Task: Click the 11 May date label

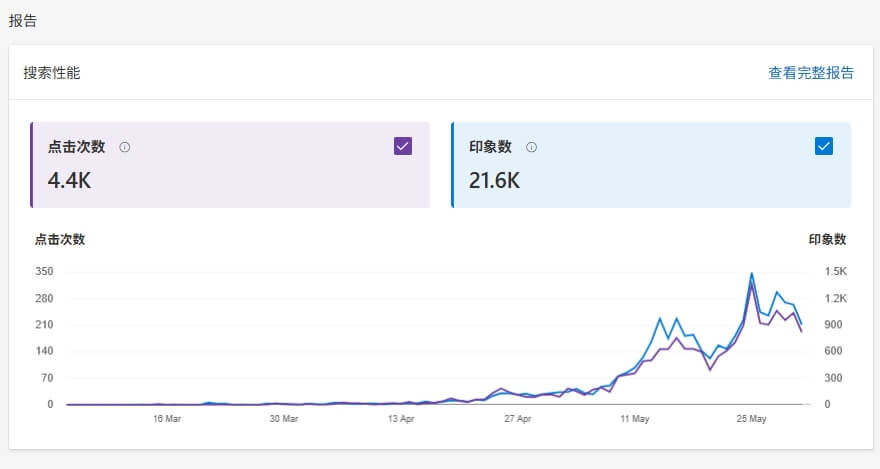Action: [634, 420]
